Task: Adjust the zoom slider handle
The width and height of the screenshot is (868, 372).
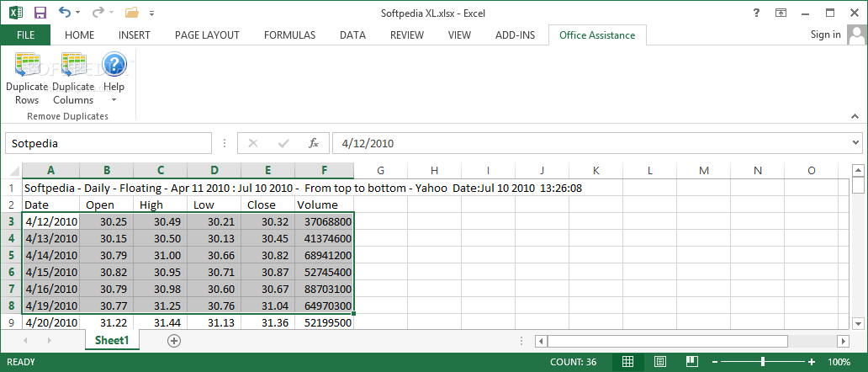Action: coord(764,362)
